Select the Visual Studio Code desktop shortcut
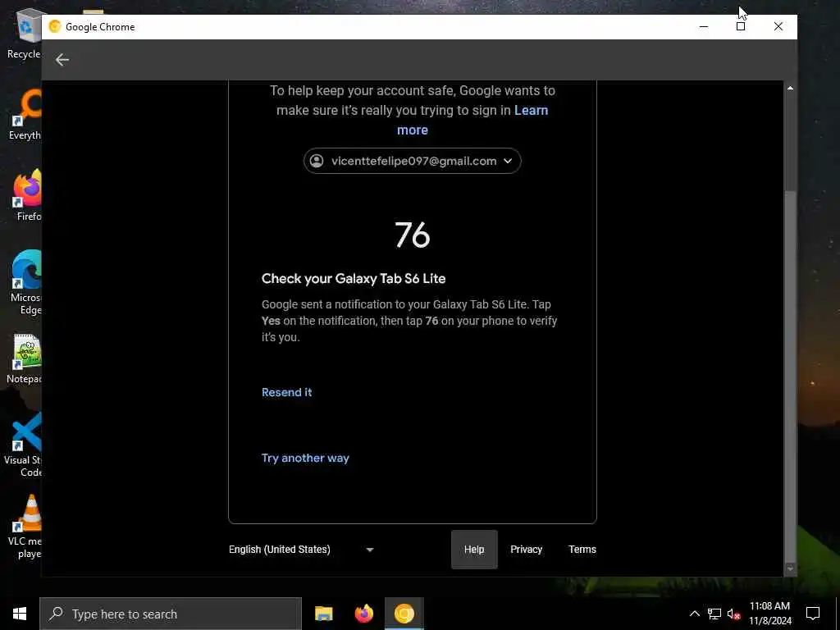Image resolution: width=840 pixels, height=630 pixels. pyautogui.click(x=24, y=445)
